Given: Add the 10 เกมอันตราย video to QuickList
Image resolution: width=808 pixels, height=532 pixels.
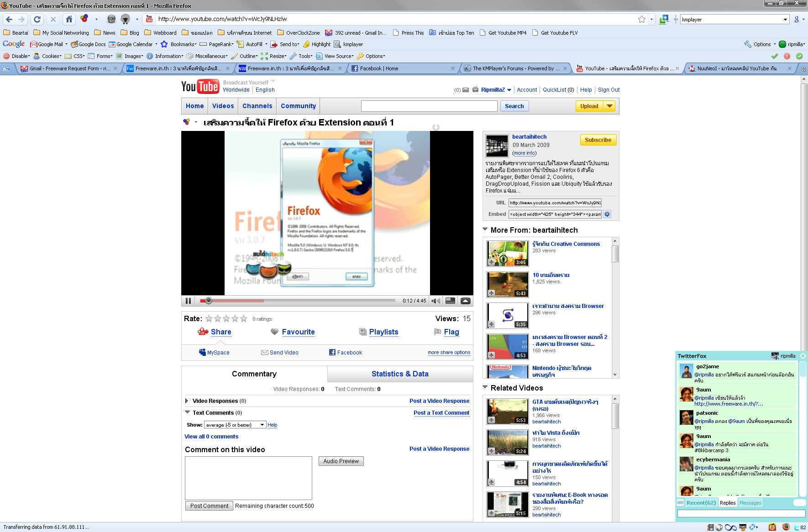Looking at the screenshot, I should click(491, 293).
